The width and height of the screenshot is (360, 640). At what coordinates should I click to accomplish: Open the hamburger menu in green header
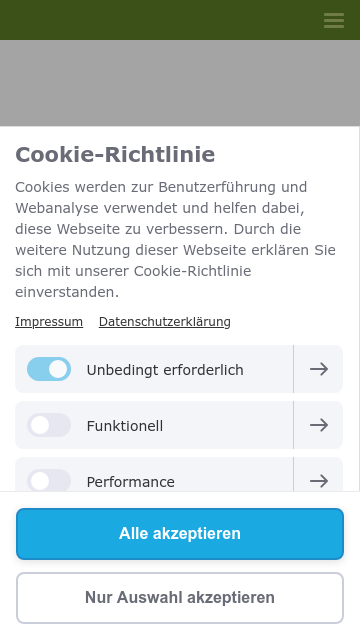pyautogui.click(x=334, y=20)
